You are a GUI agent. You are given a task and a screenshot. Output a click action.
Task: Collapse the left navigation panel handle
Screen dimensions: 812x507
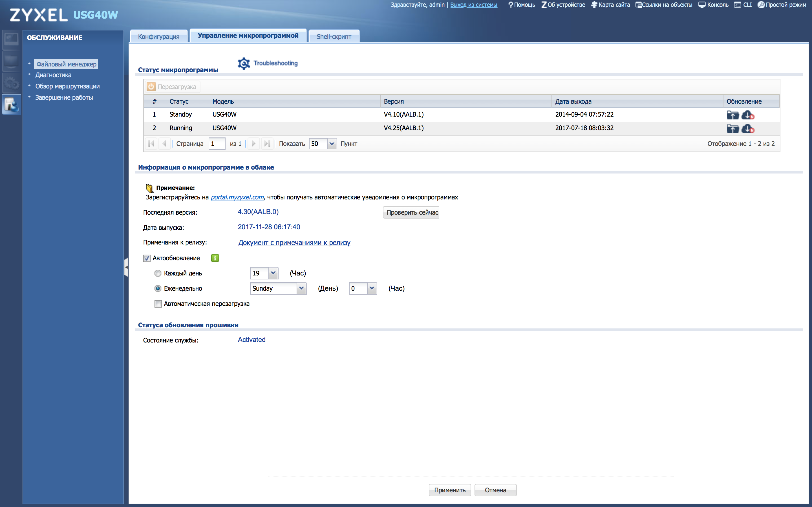(126, 267)
